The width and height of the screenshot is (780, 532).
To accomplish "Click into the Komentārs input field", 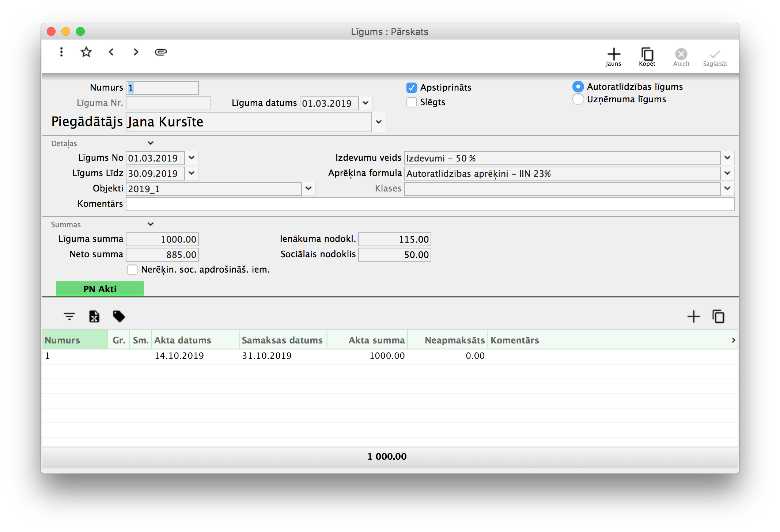I will tap(429, 204).
